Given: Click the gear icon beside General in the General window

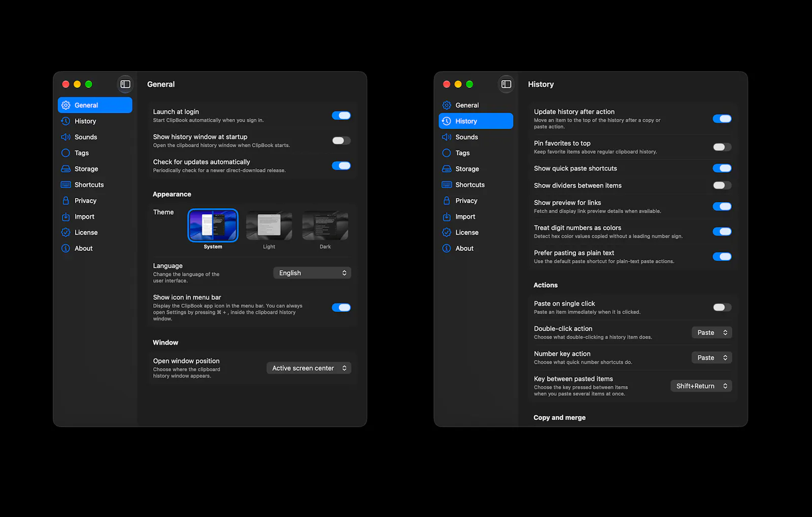Looking at the screenshot, I should pyautogui.click(x=65, y=105).
